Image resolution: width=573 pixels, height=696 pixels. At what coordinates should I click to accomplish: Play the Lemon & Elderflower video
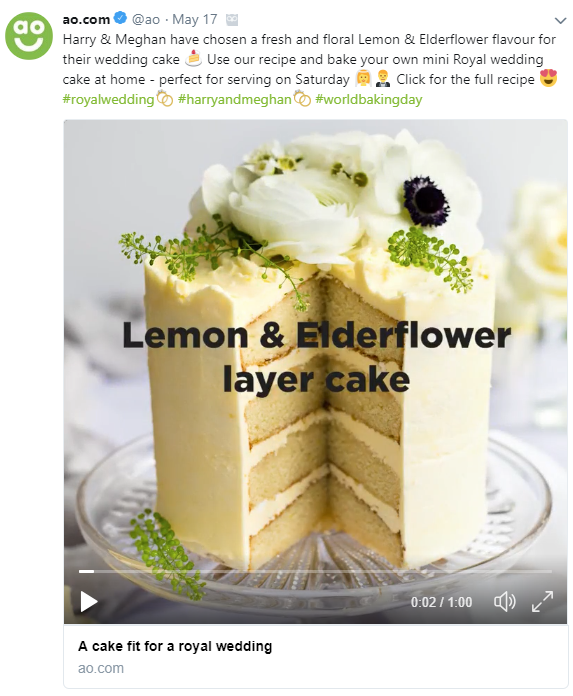click(88, 602)
